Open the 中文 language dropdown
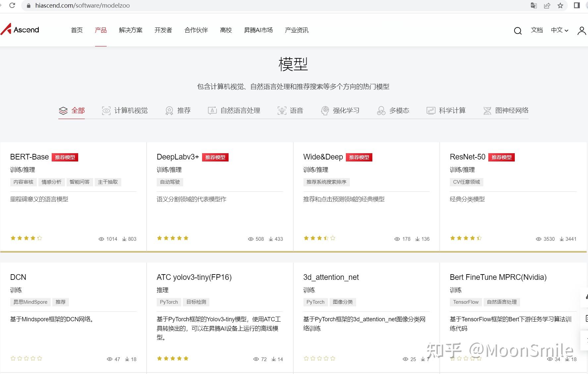 (559, 31)
